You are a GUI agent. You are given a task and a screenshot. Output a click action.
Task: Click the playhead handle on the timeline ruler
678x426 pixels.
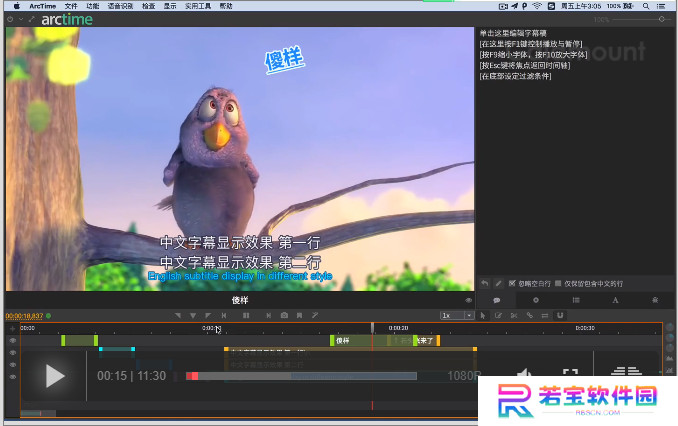(x=372, y=328)
